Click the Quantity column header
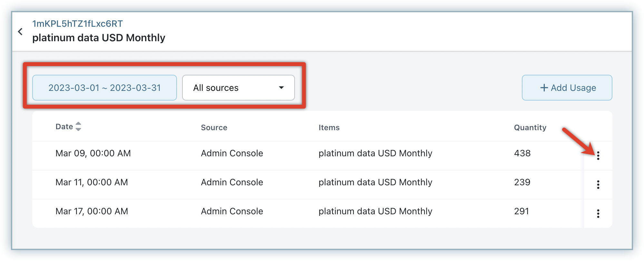This screenshot has height=261, width=644. [x=530, y=128]
